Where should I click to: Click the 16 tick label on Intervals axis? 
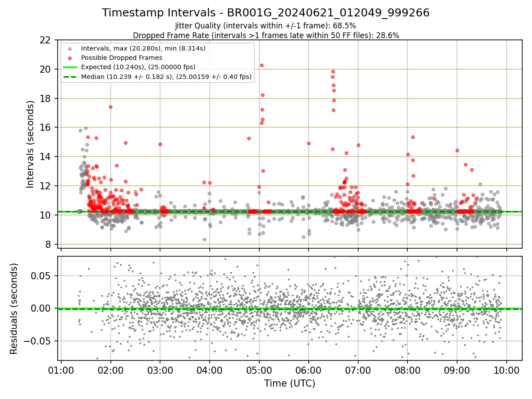pyautogui.click(x=46, y=128)
